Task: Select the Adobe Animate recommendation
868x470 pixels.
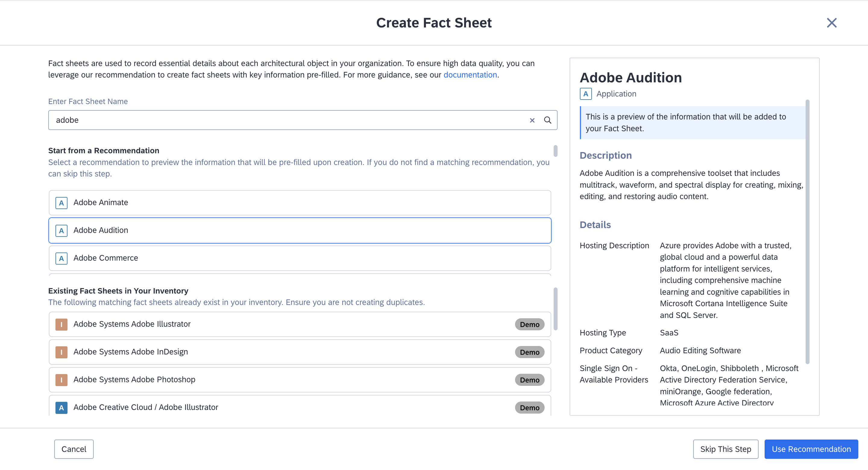Action: 300,203
